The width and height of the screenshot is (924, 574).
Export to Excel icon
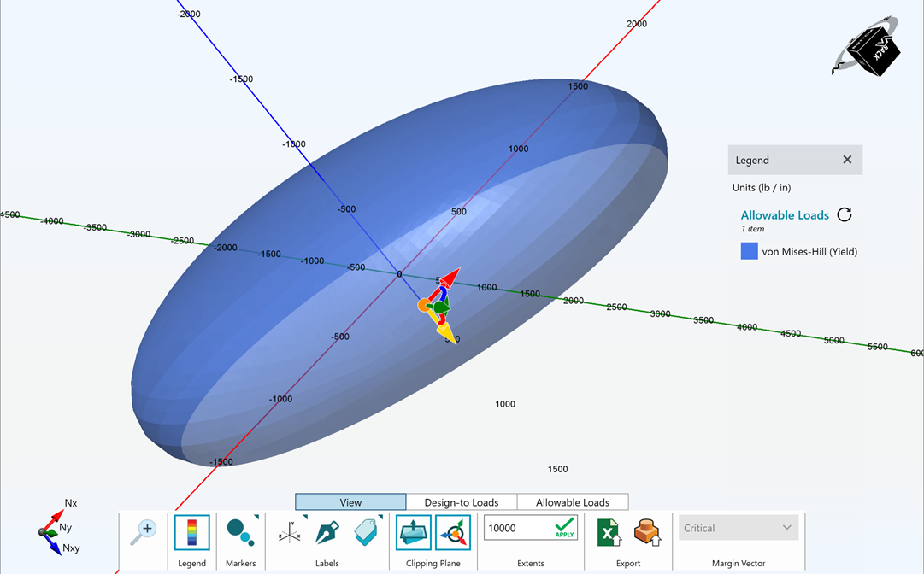pyautogui.click(x=608, y=532)
